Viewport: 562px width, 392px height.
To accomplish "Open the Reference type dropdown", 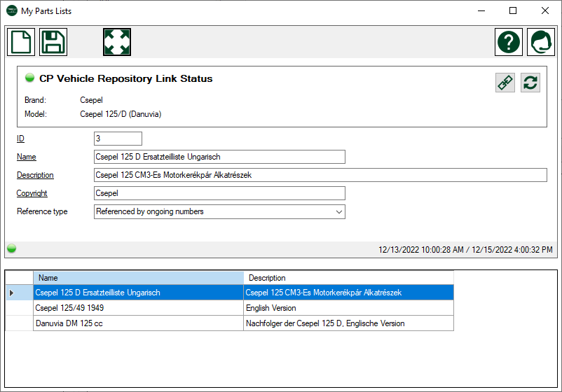I will [x=219, y=211].
